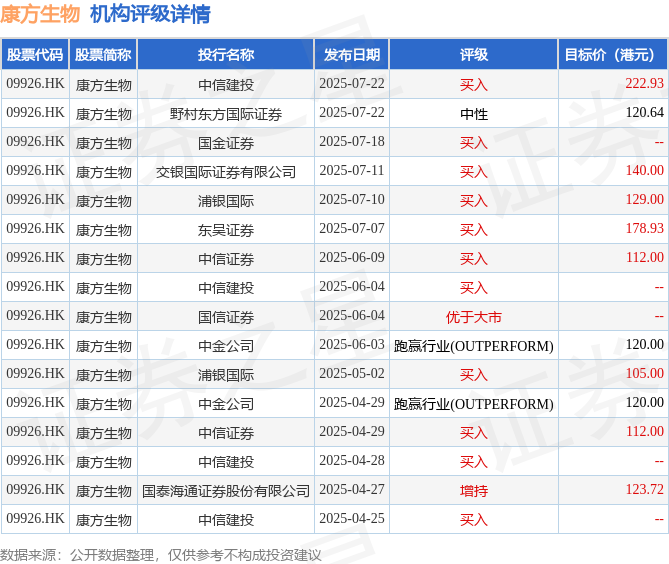The image size is (669, 564).
Task: Click 国信证券 bank name
Action: [x=226, y=317]
